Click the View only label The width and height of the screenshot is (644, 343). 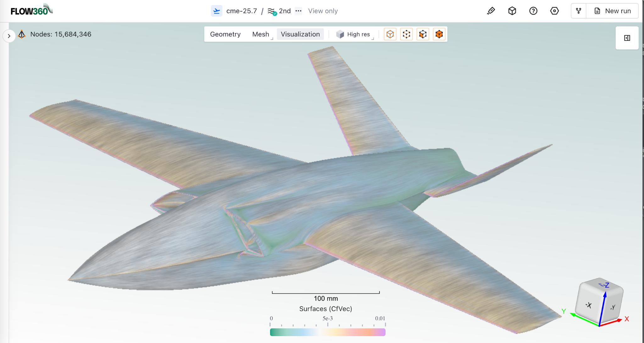pyautogui.click(x=323, y=11)
